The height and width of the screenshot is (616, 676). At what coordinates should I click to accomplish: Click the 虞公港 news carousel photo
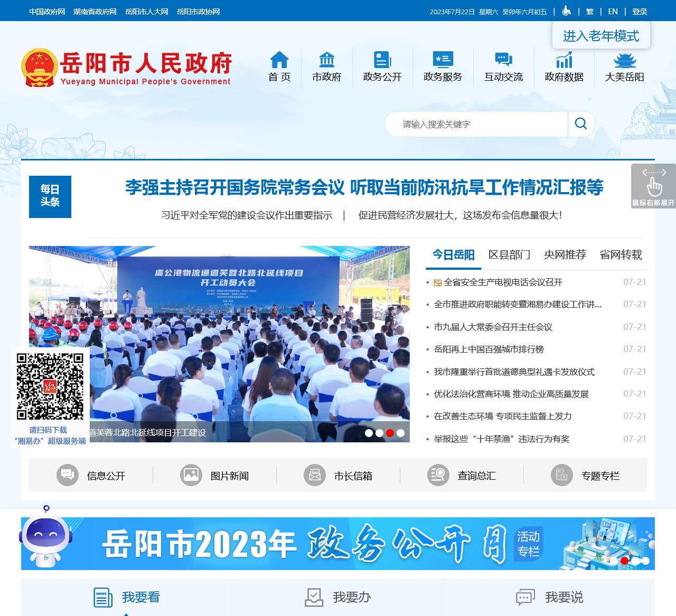pos(219,344)
